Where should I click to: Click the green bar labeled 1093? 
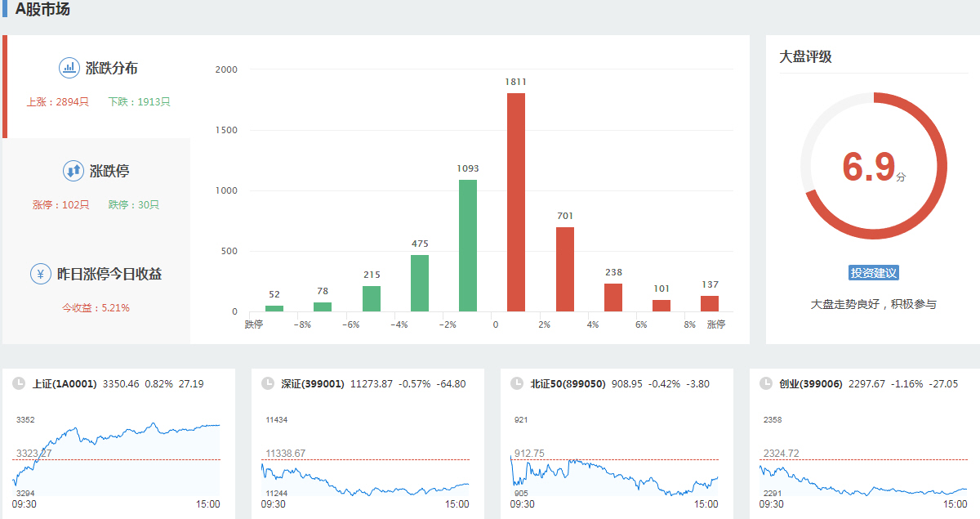(x=468, y=245)
